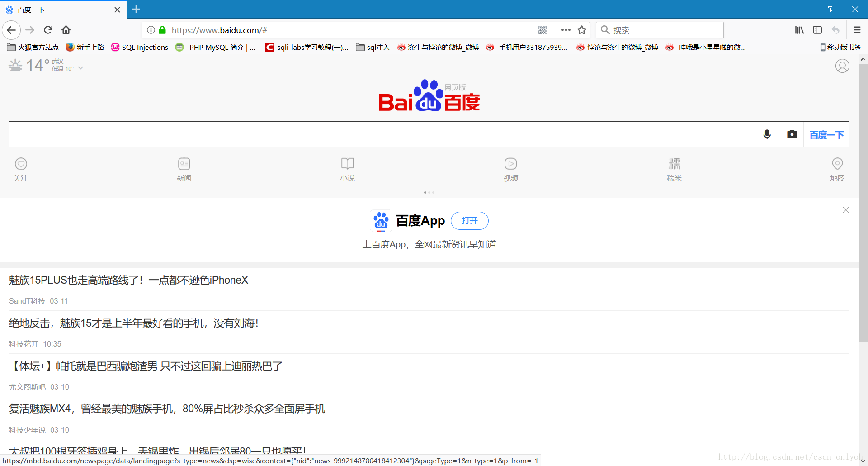868x466 pixels.
Task: Open the Library icon in toolbar
Action: tap(799, 30)
